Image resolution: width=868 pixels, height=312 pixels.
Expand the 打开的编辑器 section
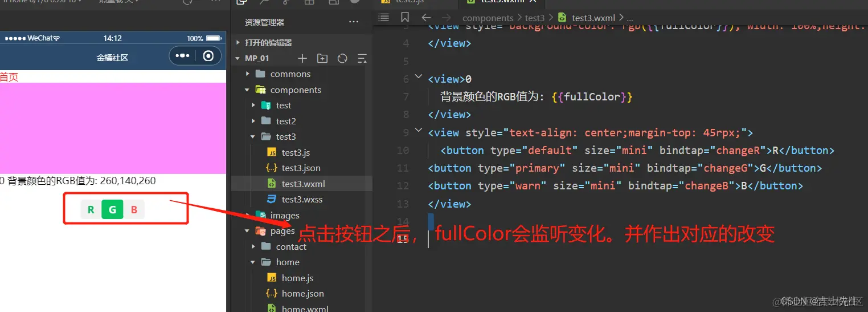[268, 43]
